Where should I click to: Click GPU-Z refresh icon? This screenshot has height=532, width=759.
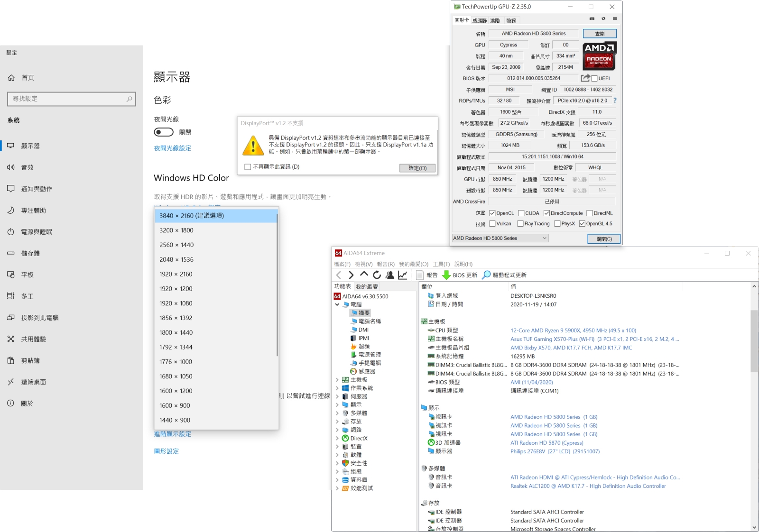coord(603,18)
